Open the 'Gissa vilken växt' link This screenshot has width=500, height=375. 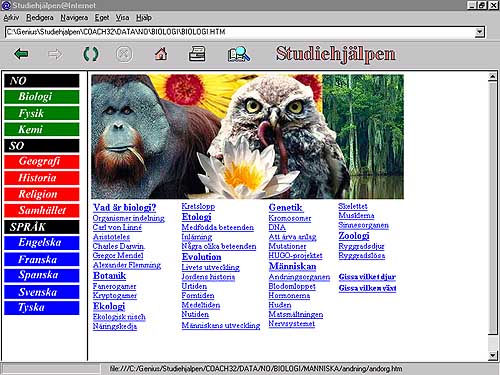[x=367, y=288]
